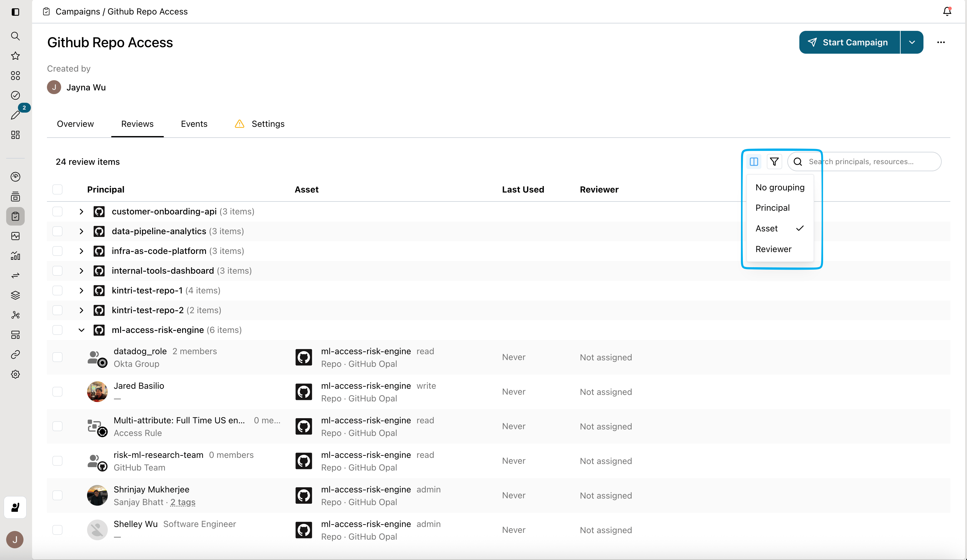Expand the internal-tools-dashboard group
The height and width of the screenshot is (560, 967).
pyautogui.click(x=81, y=270)
